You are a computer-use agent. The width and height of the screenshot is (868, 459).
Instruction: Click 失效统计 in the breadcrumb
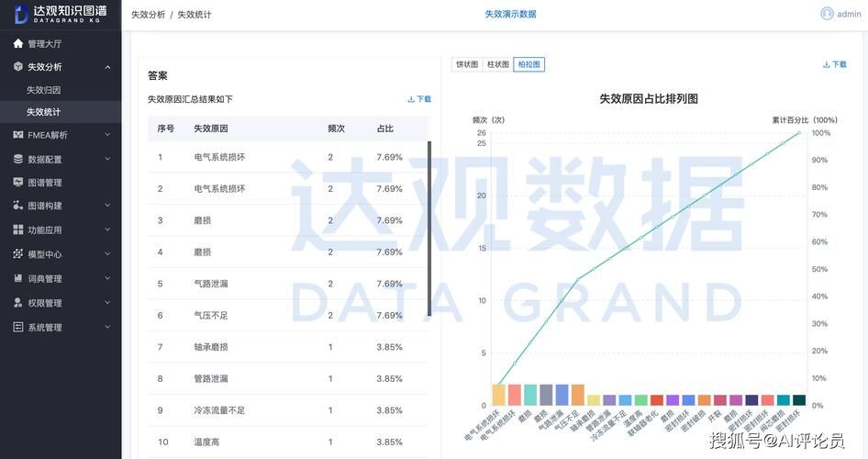click(x=195, y=15)
